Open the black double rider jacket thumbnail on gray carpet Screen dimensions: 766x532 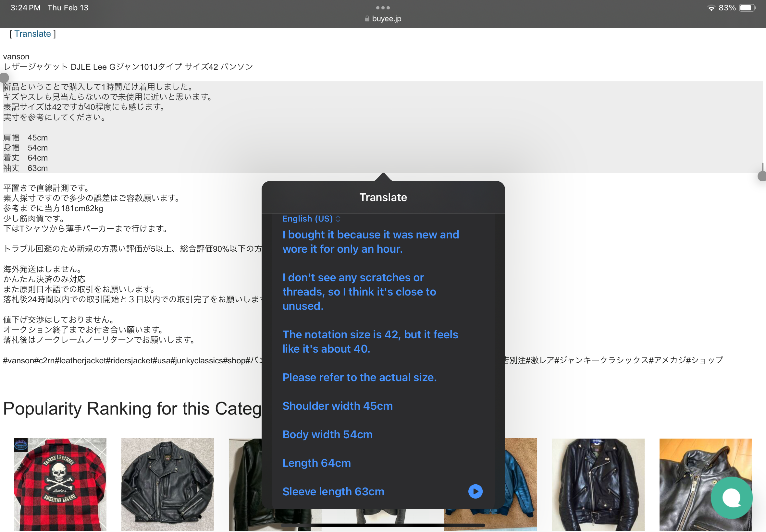click(x=167, y=485)
